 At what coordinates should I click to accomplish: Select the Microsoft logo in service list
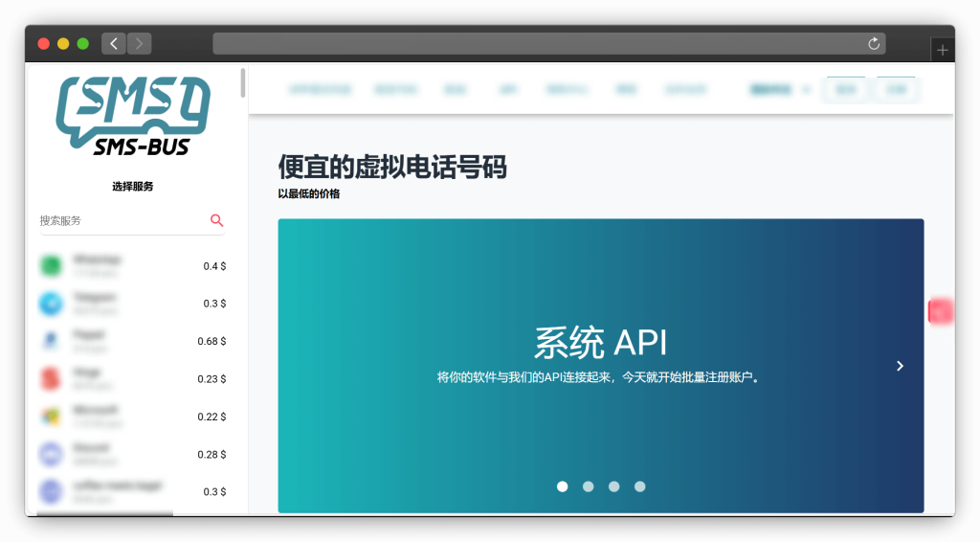[50, 416]
